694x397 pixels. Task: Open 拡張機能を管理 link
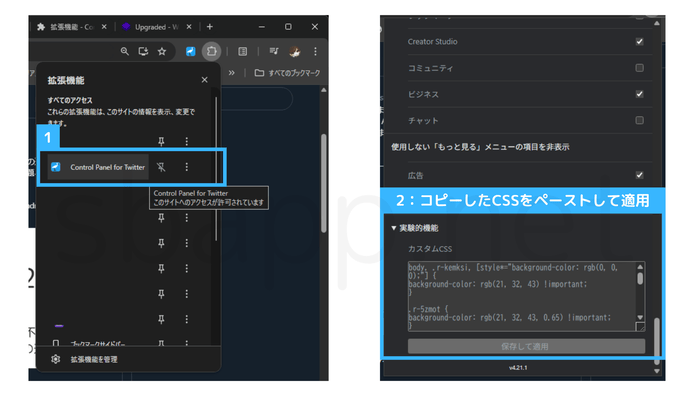pos(94,359)
